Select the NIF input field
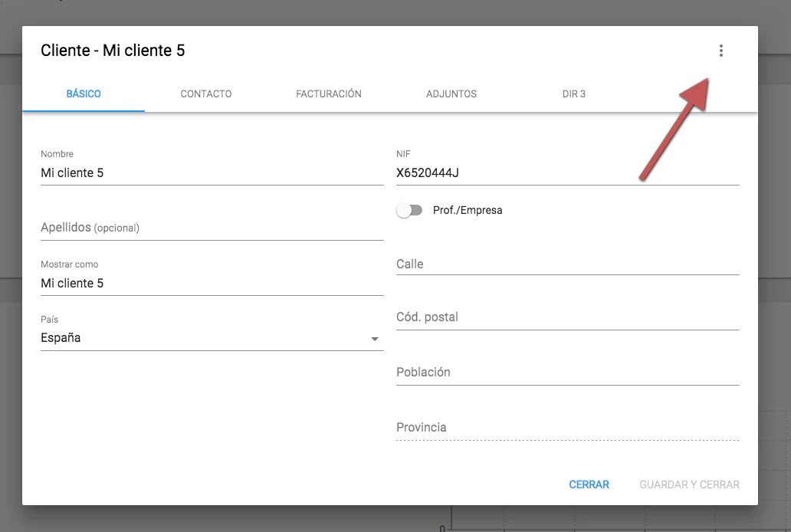The height and width of the screenshot is (532, 791). [567, 173]
